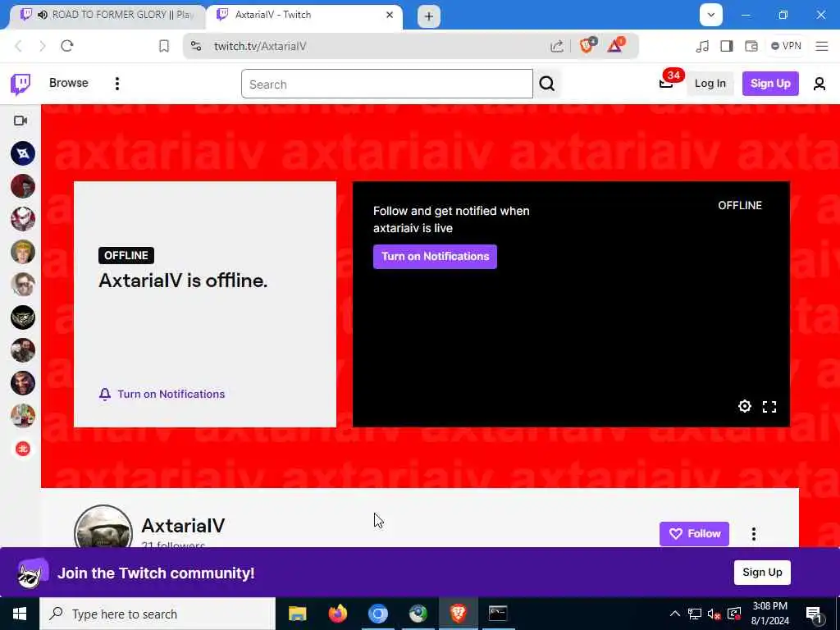The image size is (840, 630).
Task: Open the notifications inbox showing 34
Action: 667,83
